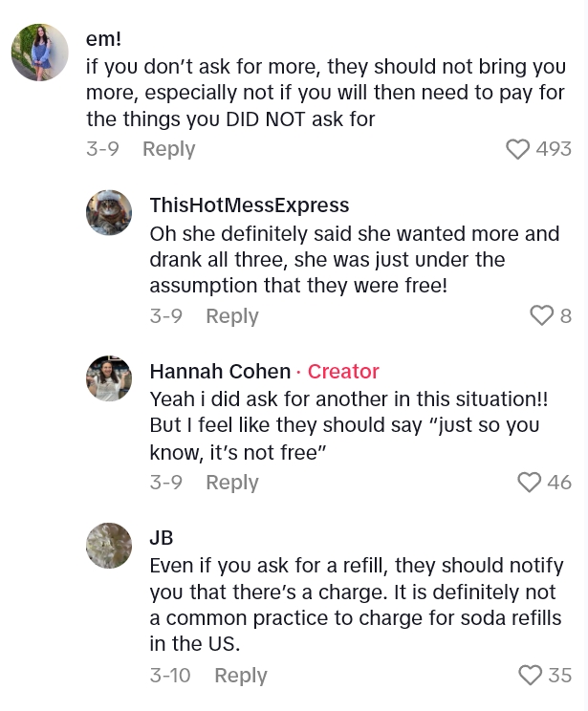
Task: Reply to em!'s comment
Action: click(168, 149)
